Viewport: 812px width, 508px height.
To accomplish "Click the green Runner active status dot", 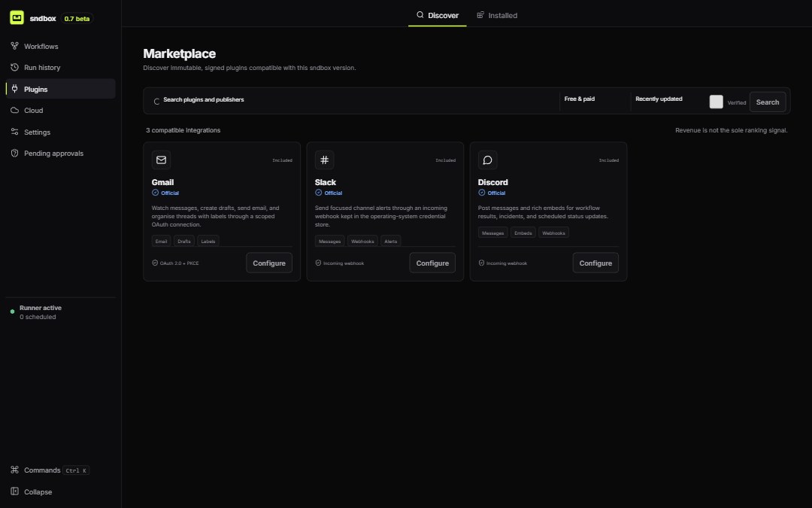I will click(x=13, y=312).
